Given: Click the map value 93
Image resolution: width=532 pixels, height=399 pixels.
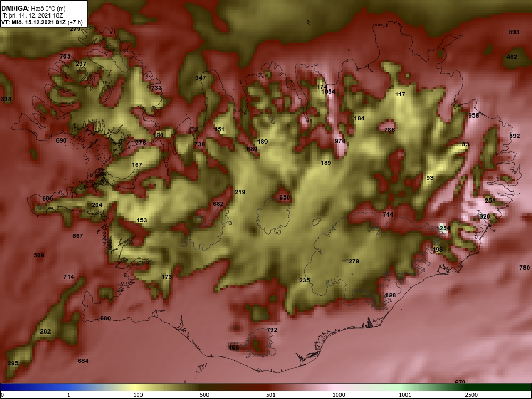Looking at the screenshot, I should pyautogui.click(x=430, y=178).
